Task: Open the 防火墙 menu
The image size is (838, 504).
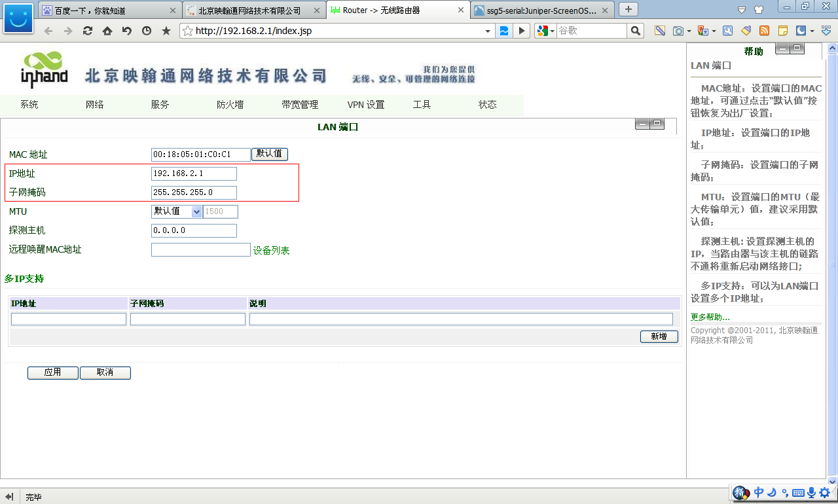Action: [230, 105]
